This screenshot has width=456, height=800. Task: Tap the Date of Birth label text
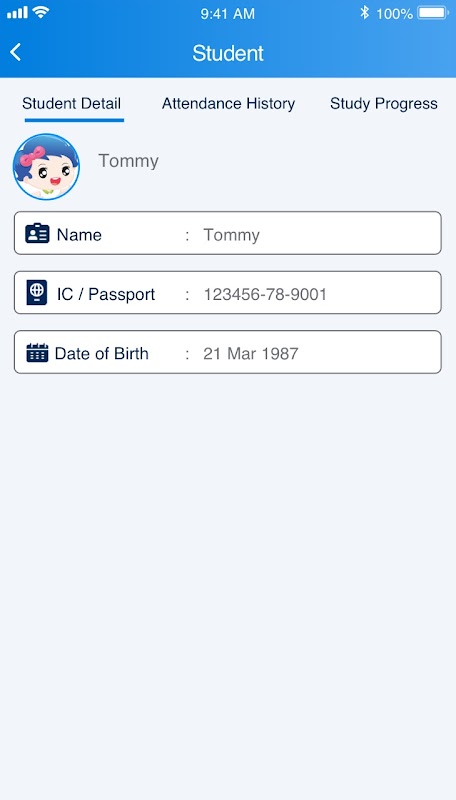(102, 354)
